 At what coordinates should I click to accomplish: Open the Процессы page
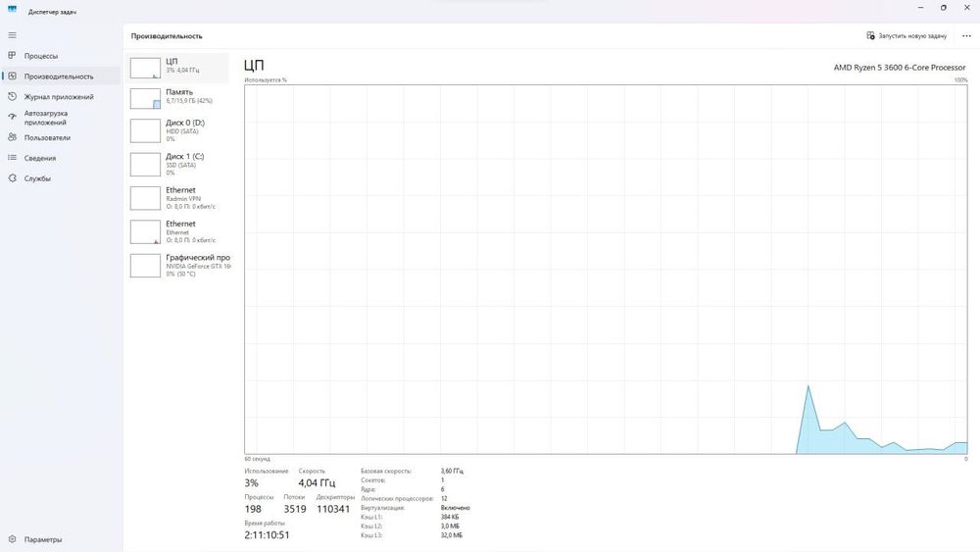coord(60,56)
